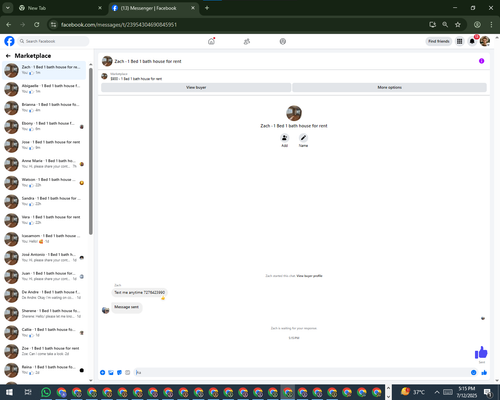The image size is (500, 400).
Task: Click in the Search Facebook field
Action: click(53, 41)
